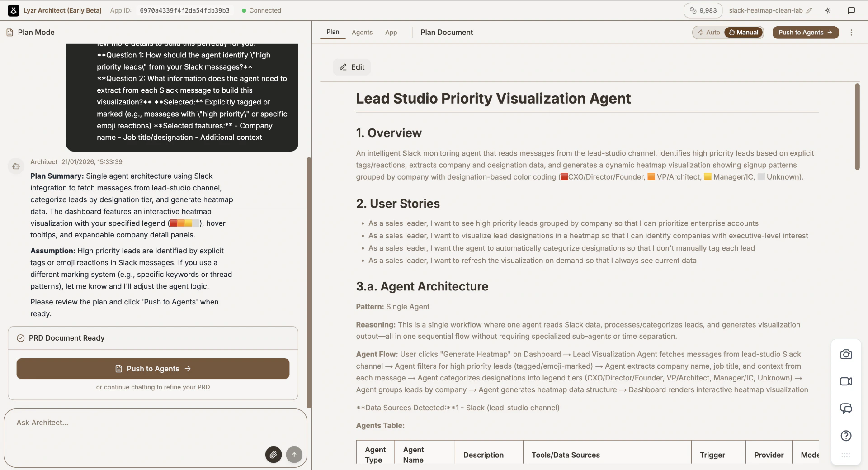Switch to the App tab
Viewport: 868px width, 470px height.
coord(391,32)
